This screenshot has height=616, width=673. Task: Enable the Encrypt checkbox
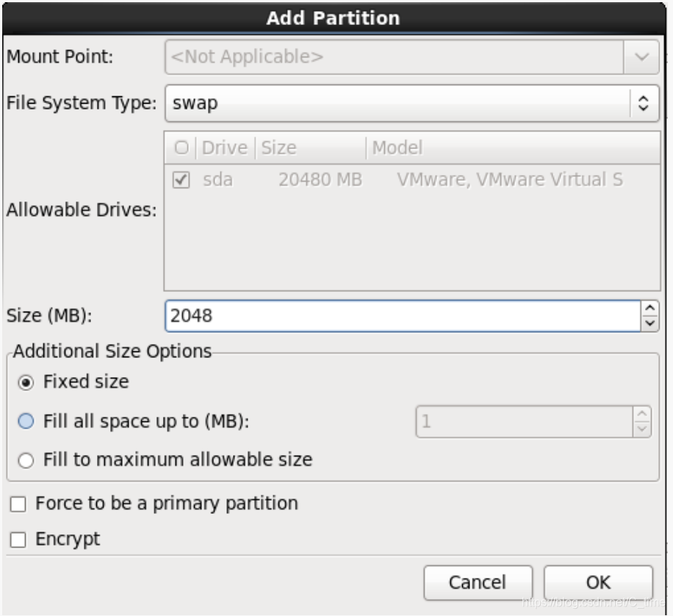pyautogui.click(x=18, y=540)
